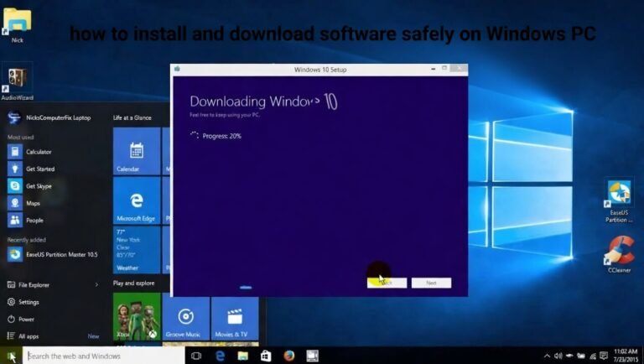Open Groove Music tile
This screenshot has width=644, height=364.
coord(185,319)
